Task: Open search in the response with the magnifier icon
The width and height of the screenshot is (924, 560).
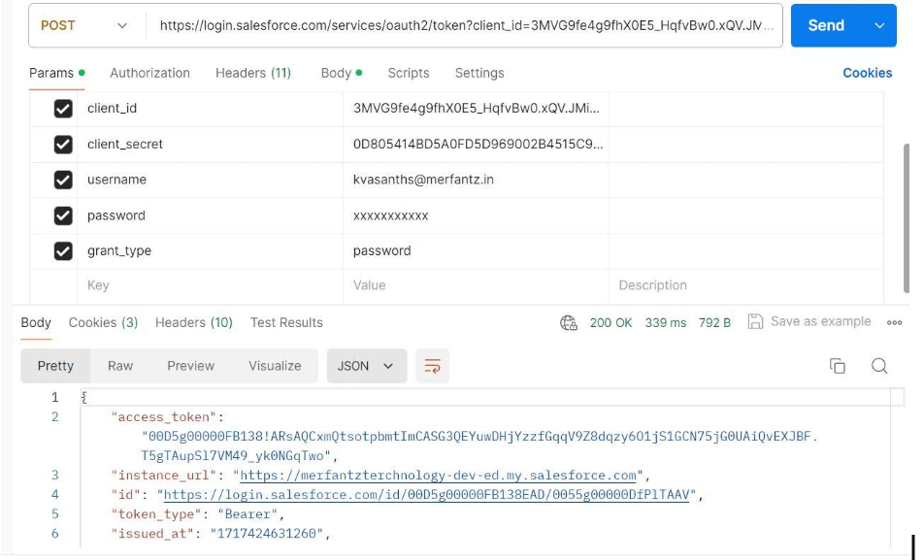Action: [879, 366]
